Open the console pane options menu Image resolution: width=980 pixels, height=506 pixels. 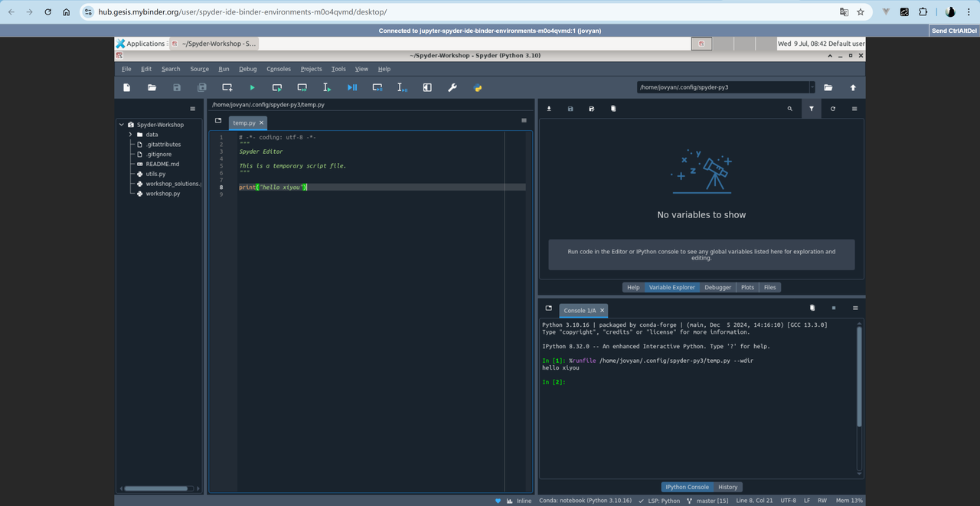pos(854,308)
